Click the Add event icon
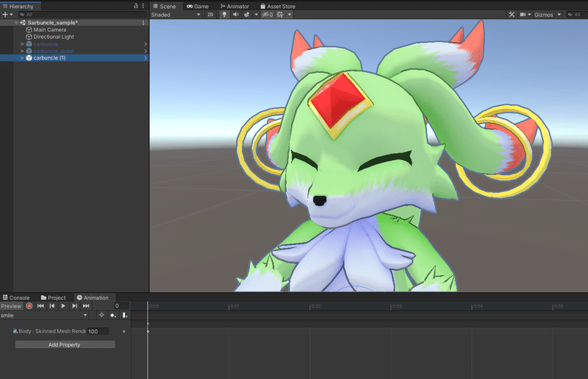588x379 pixels. [125, 315]
